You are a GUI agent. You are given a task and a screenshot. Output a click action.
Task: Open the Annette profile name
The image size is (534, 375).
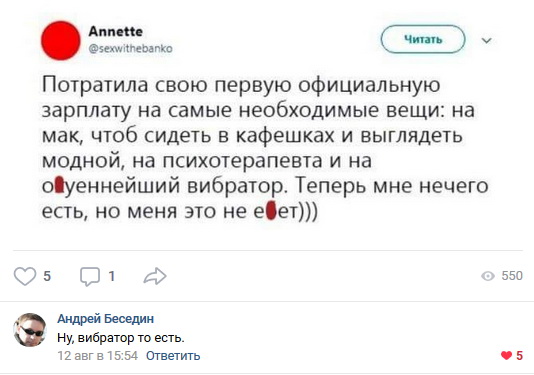[x=115, y=32]
